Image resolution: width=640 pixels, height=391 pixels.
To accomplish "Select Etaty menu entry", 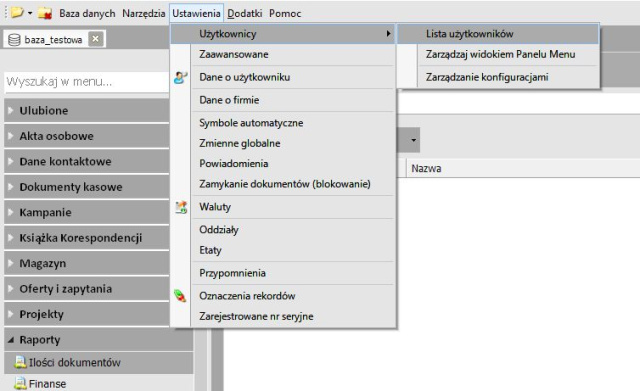I will click(283, 250).
